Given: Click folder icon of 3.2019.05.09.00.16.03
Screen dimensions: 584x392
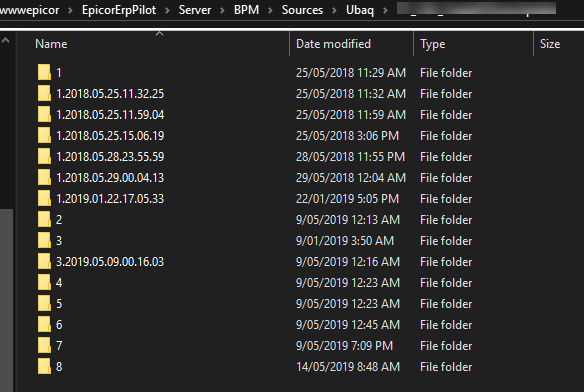Looking at the screenshot, I should 44,261.
